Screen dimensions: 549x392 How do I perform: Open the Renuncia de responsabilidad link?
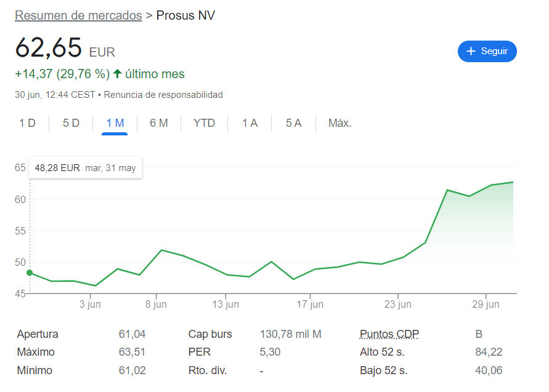(163, 95)
